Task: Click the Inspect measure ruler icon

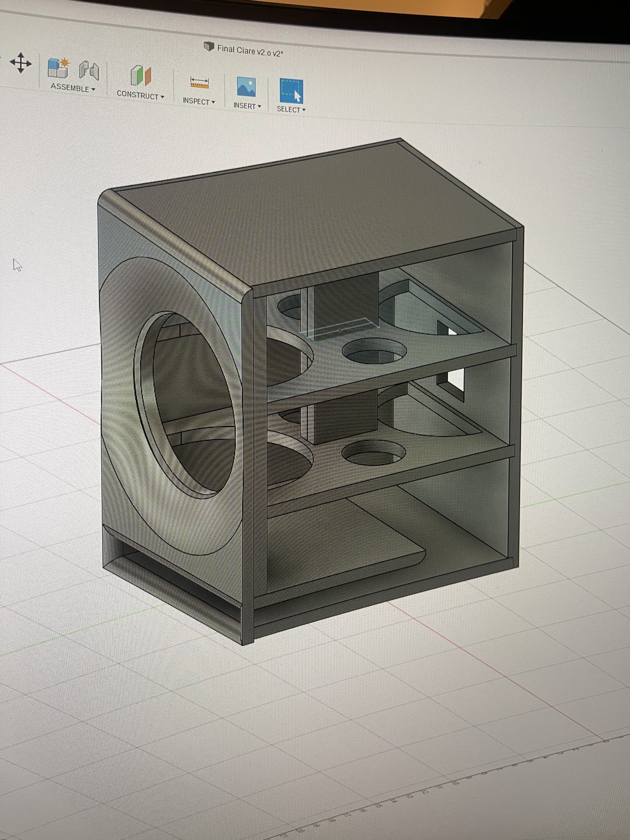Action: pyautogui.click(x=200, y=83)
